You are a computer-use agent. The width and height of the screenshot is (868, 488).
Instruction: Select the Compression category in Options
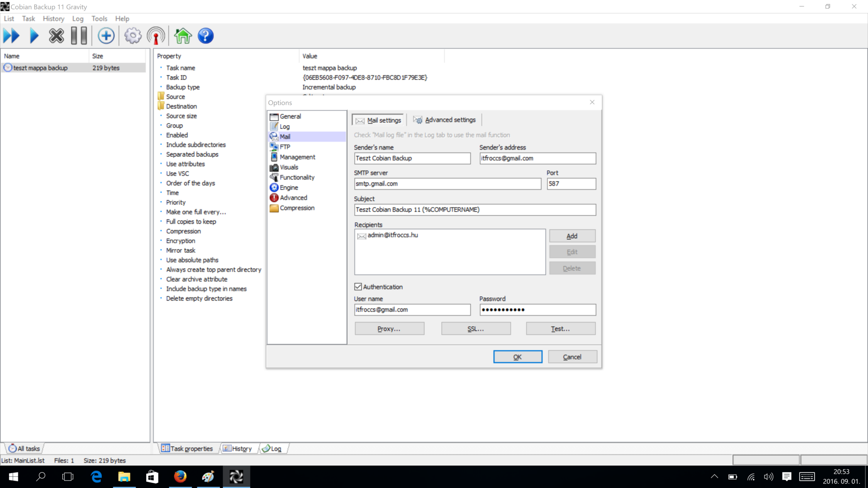(x=297, y=208)
